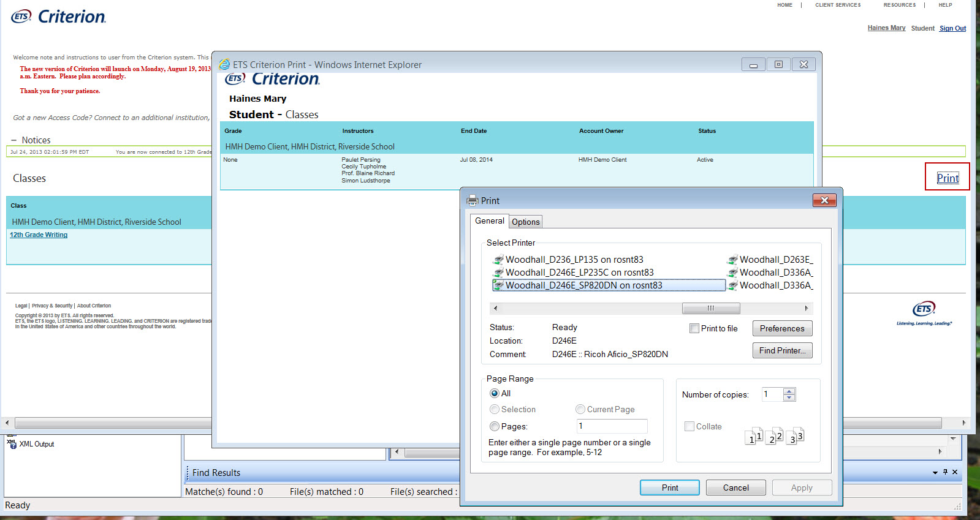This screenshot has width=980, height=520.
Task: Select the Woodhall_D263E printer
Action: (770, 260)
